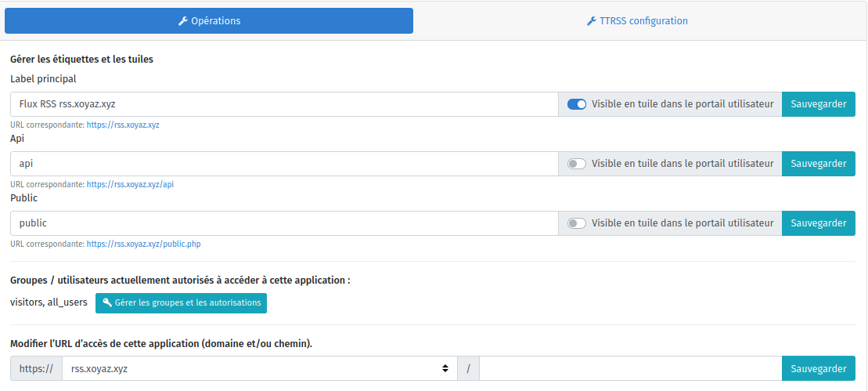Screen dimensions: 868x391
Task: Click the wrench icon on the groups button
Action: [107, 303]
